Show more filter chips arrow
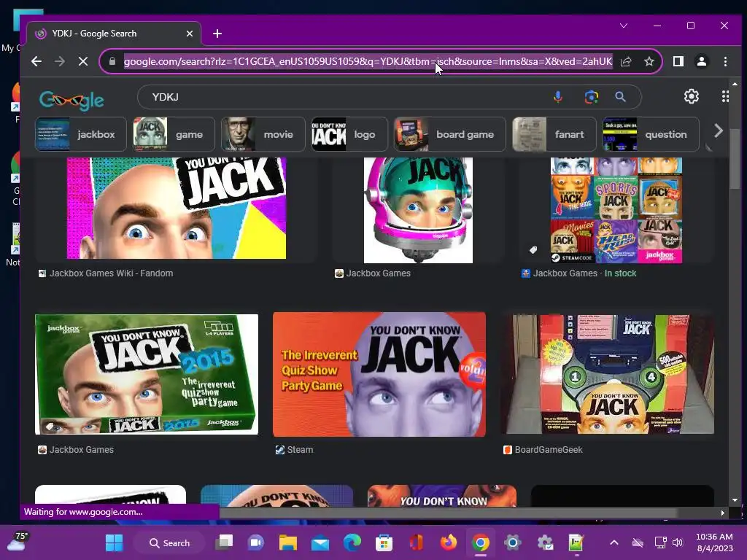Image resolution: width=747 pixels, height=560 pixels. [719, 131]
